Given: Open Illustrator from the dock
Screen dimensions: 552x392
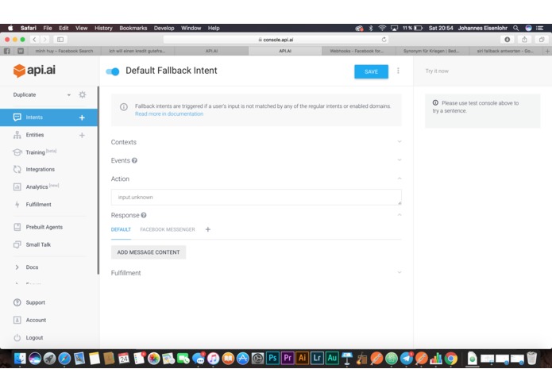Looking at the screenshot, I should [302, 358].
